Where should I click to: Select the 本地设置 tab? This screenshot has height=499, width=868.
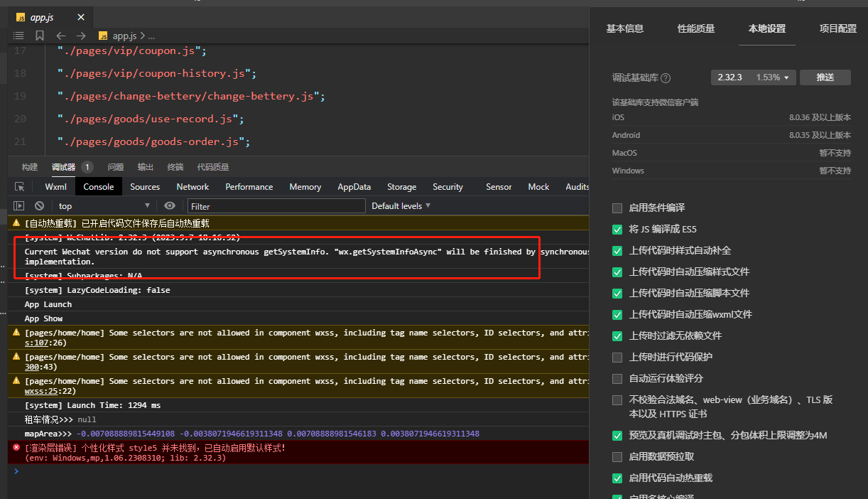click(767, 29)
